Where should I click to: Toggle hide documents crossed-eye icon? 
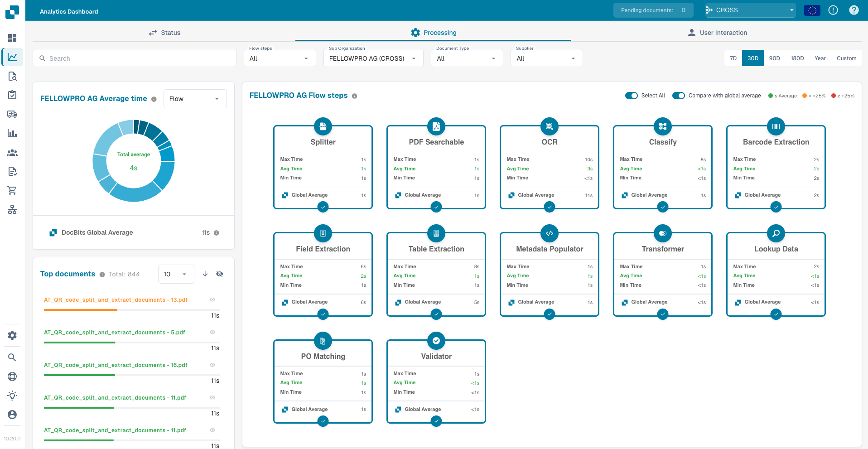click(x=220, y=274)
